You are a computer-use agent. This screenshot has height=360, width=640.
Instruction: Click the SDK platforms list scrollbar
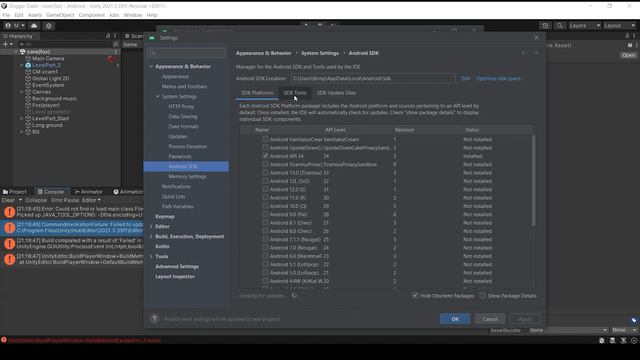533,180
